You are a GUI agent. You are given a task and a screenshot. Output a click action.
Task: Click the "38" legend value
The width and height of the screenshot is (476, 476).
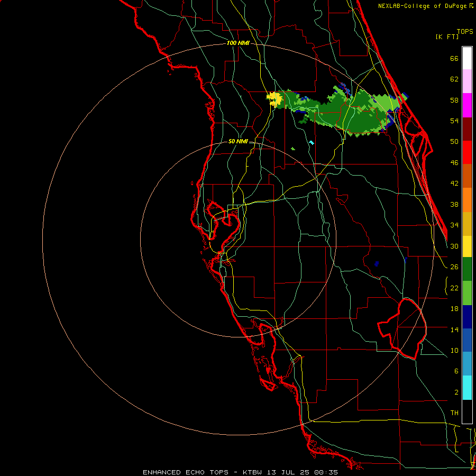coord(454,205)
